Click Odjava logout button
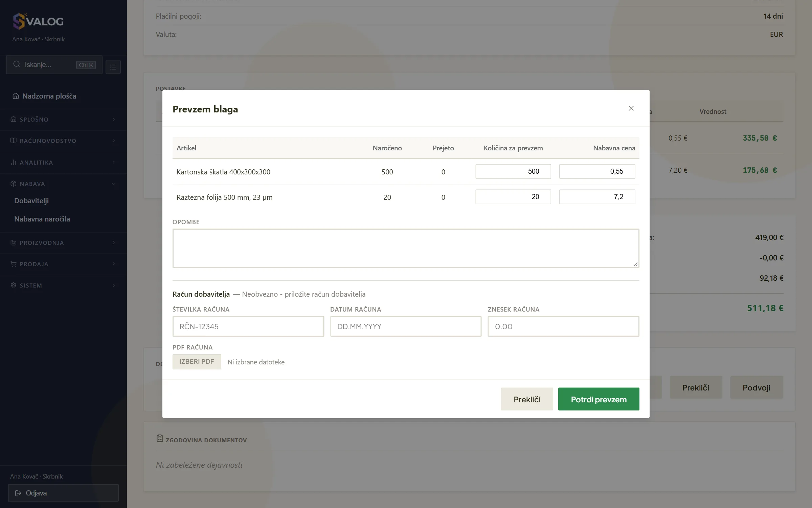The width and height of the screenshot is (812, 508). click(x=63, y=493)
